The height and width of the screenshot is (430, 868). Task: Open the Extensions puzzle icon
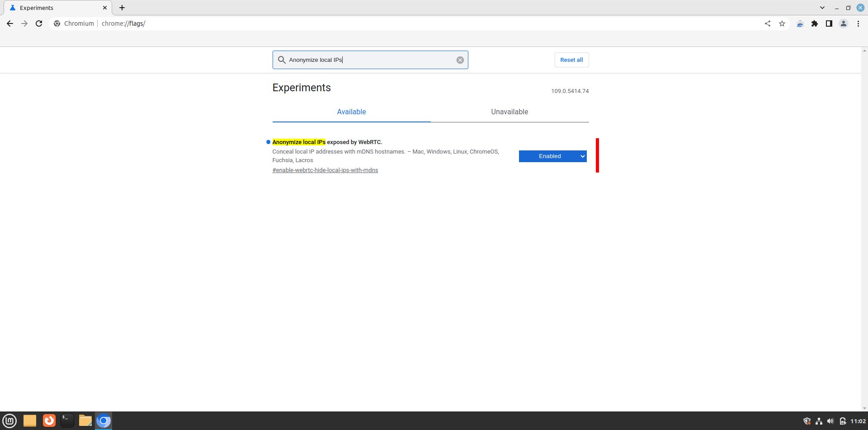[815, 23]
